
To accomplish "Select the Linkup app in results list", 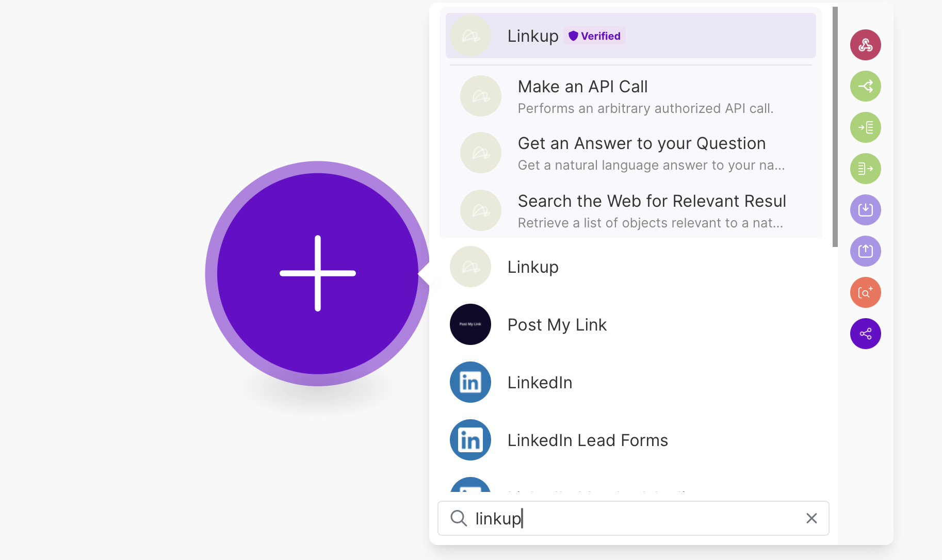I will 630,267.
